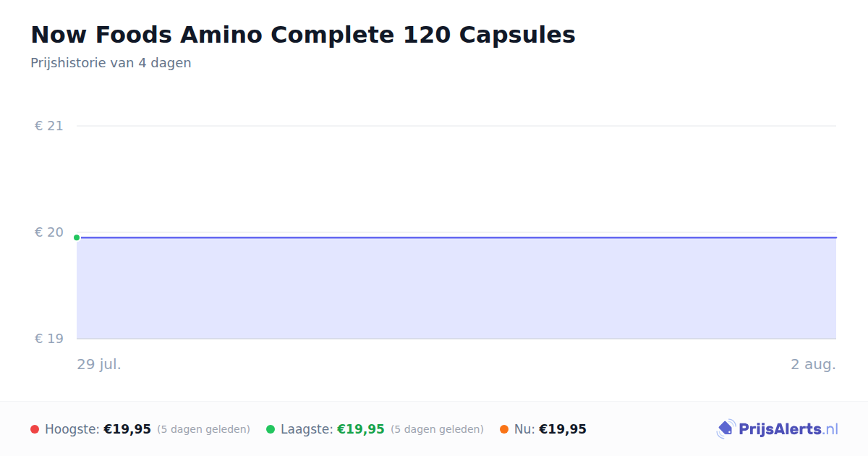Click '5 dagen geleden' next to Laagste
Screen dimensions: 868x456
(437, 430)
